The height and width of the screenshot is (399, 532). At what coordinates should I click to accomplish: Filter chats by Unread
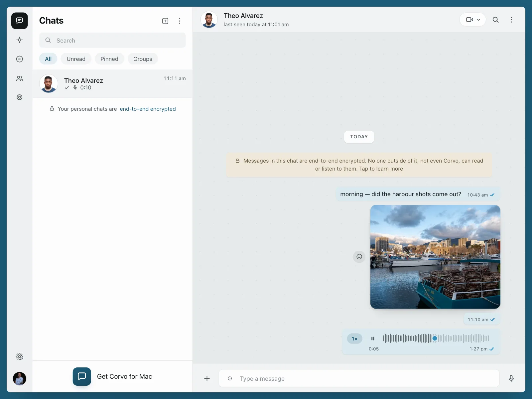(76, 59)
